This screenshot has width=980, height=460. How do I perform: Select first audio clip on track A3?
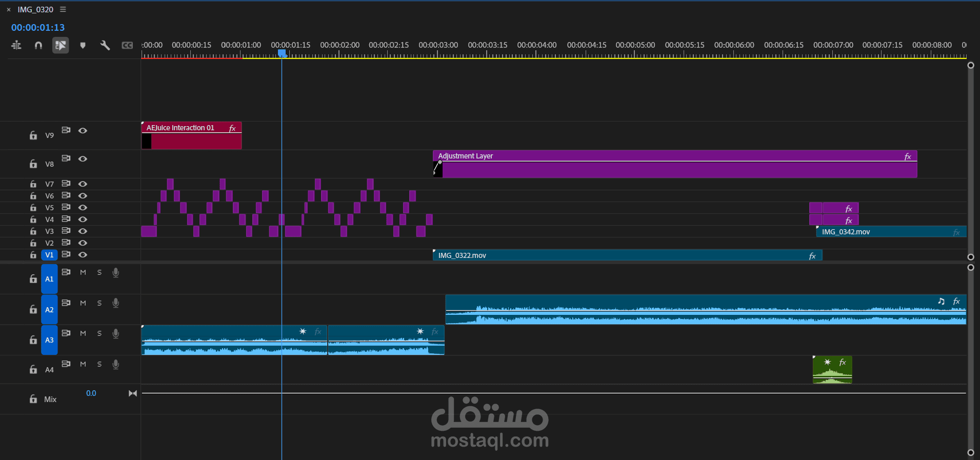[x=234, y=340]
